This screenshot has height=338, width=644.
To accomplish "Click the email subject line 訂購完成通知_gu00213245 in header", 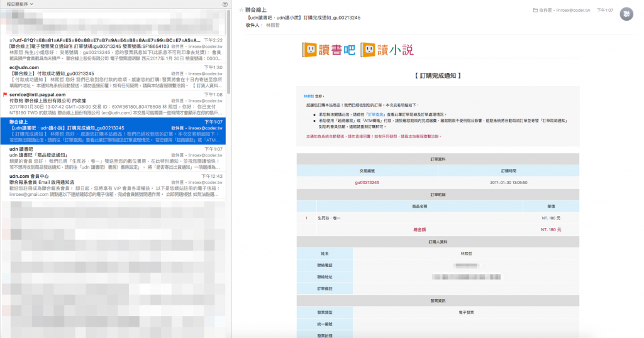I will point(304,18).
